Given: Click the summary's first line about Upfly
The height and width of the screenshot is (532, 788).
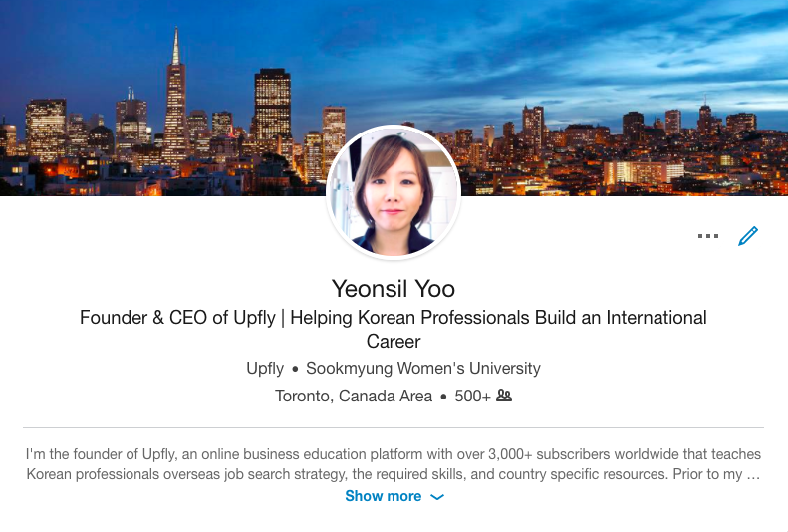Looking at the screenshot, I should click(x=394, y=454).
